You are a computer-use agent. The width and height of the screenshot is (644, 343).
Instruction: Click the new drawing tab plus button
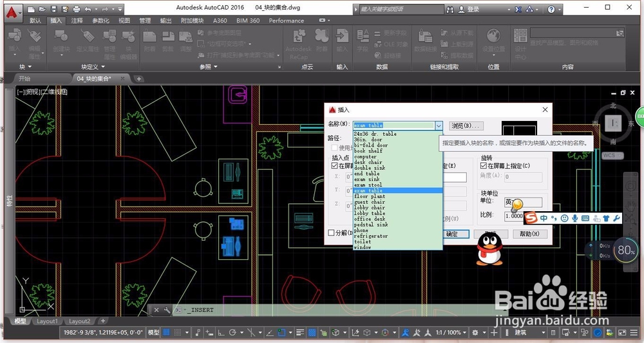pyautogui.click(x=139, y=79)
